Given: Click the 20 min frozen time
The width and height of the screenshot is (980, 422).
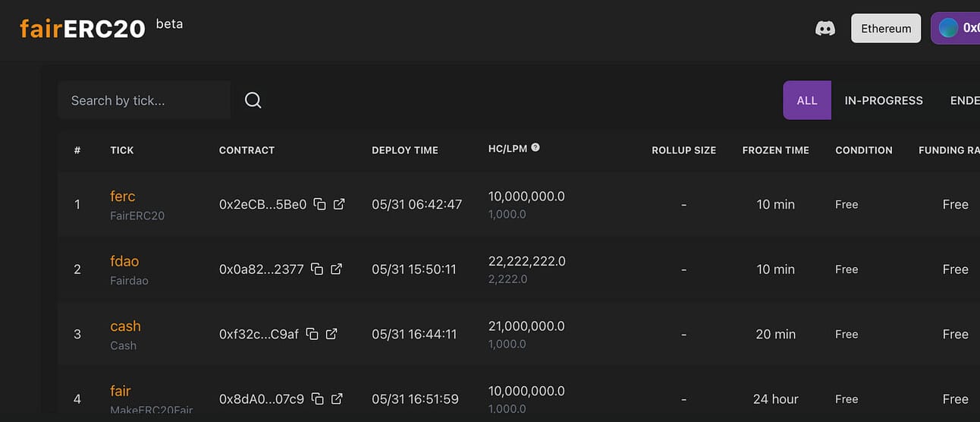Looking at the screenshot, I should click(775, 334).
